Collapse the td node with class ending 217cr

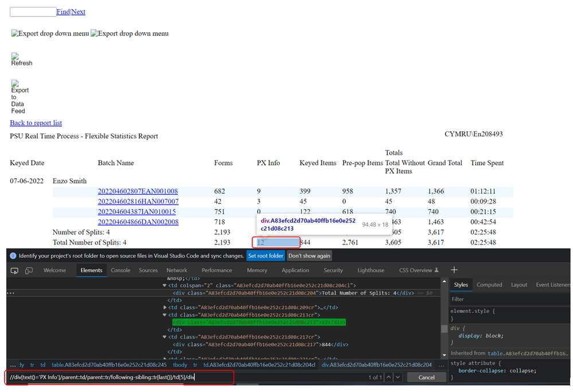166,337
